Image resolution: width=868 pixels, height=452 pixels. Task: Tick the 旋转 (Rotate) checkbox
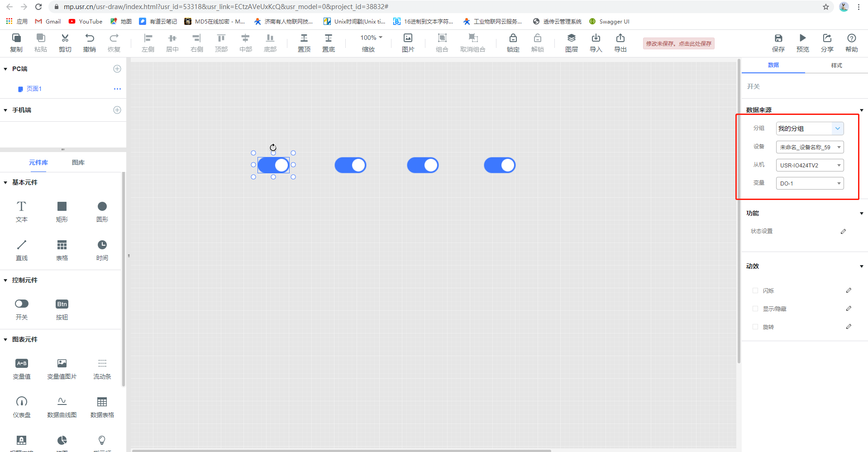[x=755, y=327]
